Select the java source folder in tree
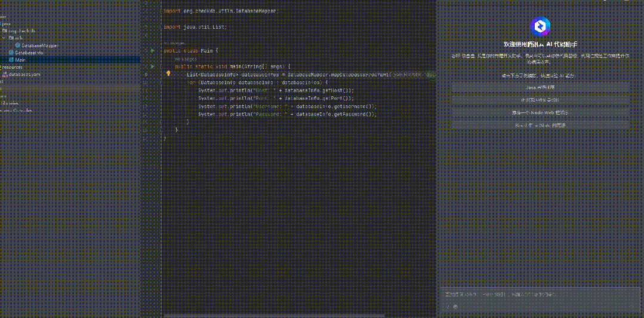This screenshot has height=318, width=644. (x=6, y=23)
